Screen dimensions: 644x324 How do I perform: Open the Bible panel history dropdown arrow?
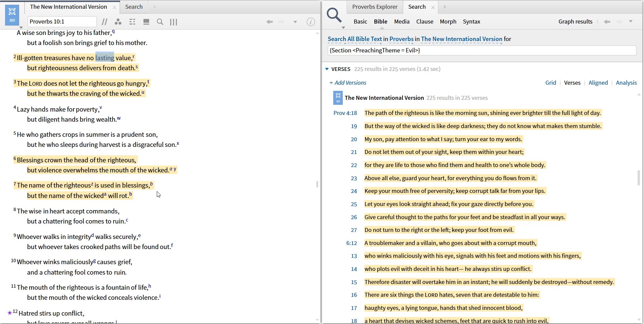[295, 22]
